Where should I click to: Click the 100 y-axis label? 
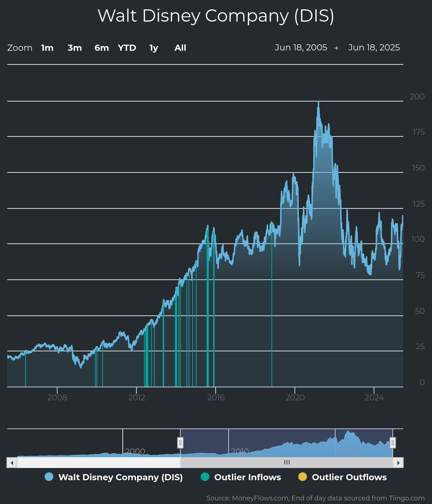418,239
